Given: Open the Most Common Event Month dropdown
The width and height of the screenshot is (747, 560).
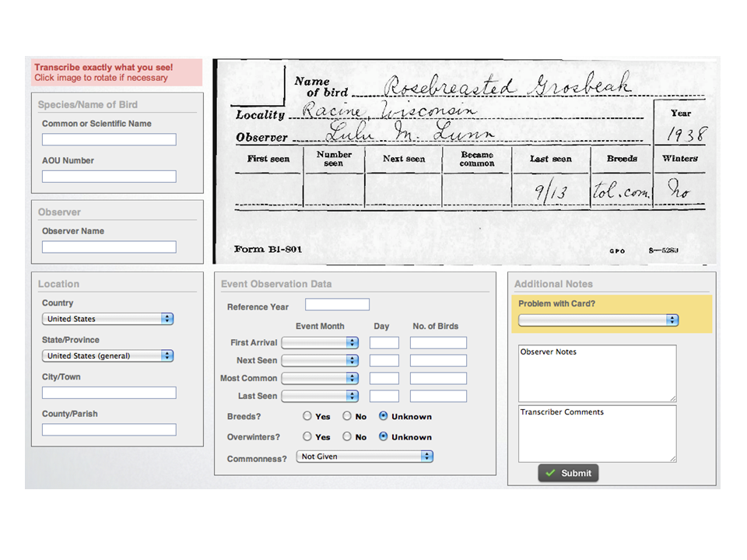Looking at the screenshot, I should [321, 378].
